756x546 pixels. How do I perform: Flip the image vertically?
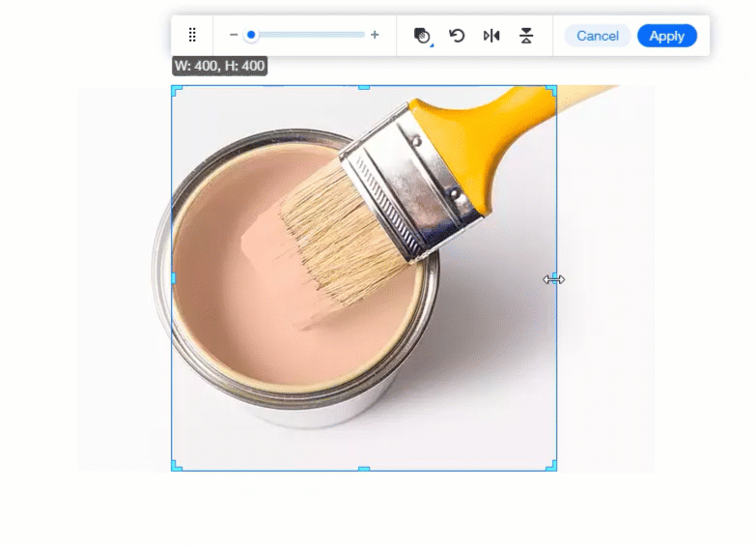pos(526,36)
